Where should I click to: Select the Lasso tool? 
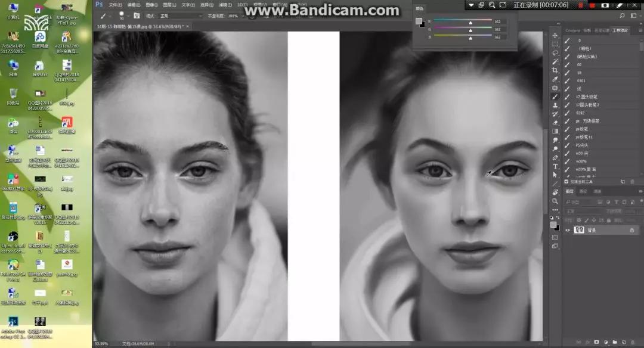click(555, 53)
